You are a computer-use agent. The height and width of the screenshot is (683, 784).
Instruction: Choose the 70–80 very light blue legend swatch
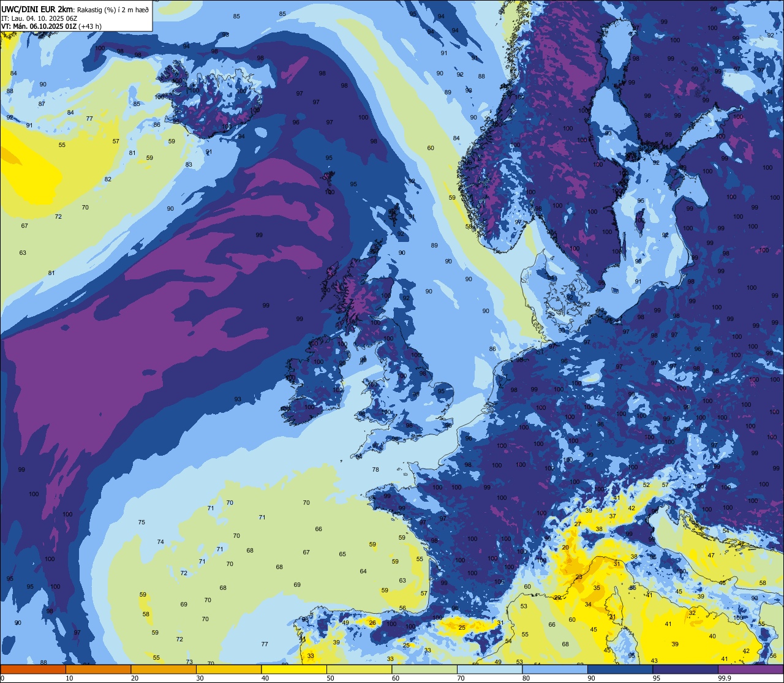click(x=489, y=669)
